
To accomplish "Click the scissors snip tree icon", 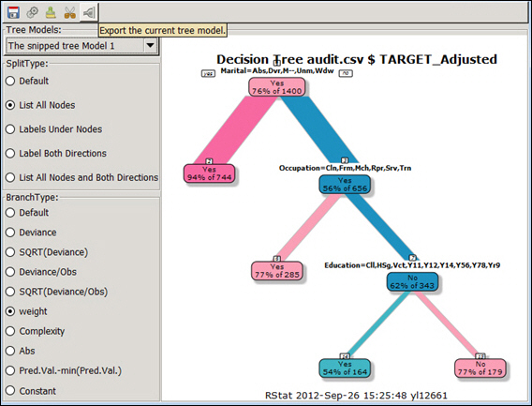I will [70, 12].
